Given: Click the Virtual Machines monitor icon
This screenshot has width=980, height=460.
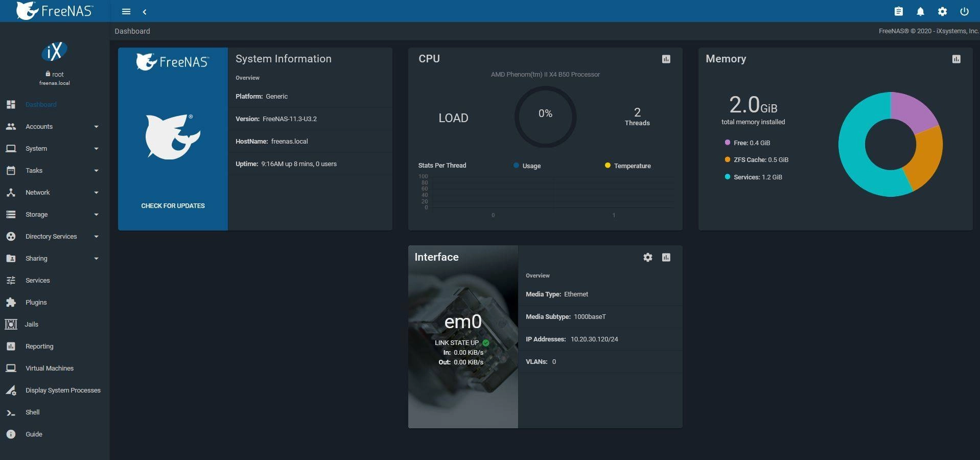Looking at the screenshot, I should (11, 368).
